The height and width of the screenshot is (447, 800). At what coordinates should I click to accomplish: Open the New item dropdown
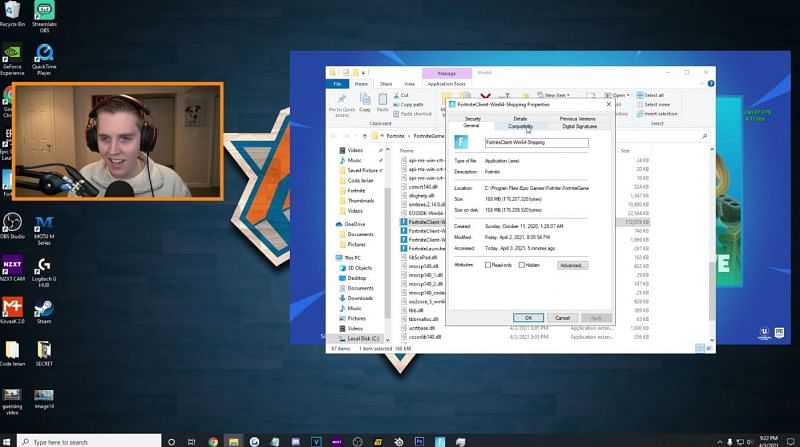coord(554,95)
